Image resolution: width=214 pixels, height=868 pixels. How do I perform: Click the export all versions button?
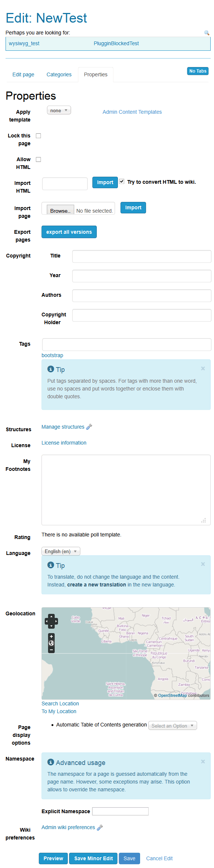click(69, 232)
